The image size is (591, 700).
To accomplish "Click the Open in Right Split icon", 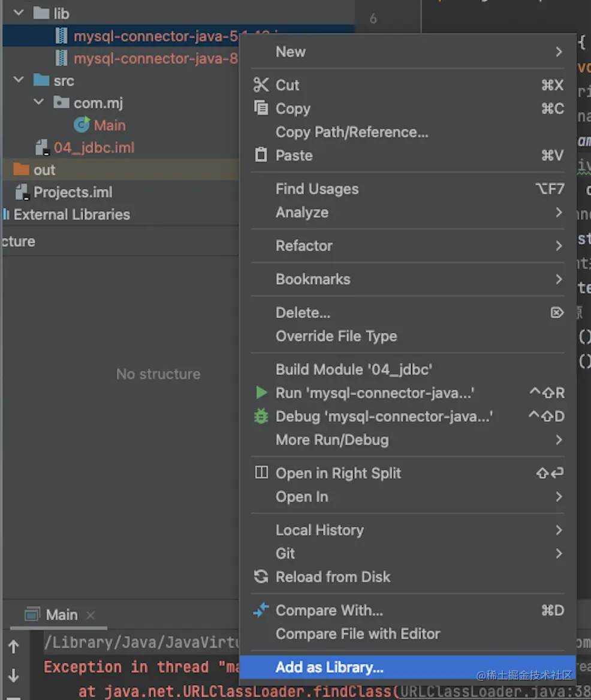I will 261,473.
